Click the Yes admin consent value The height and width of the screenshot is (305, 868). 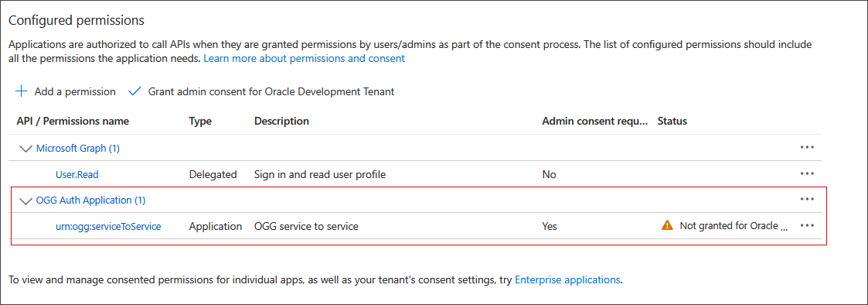(x=550, y=226)
